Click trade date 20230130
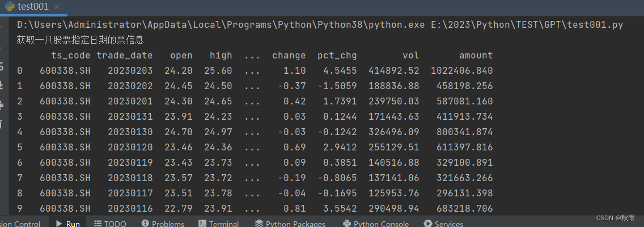Screen dimensions: 644x227 click(x=130, y=132)
